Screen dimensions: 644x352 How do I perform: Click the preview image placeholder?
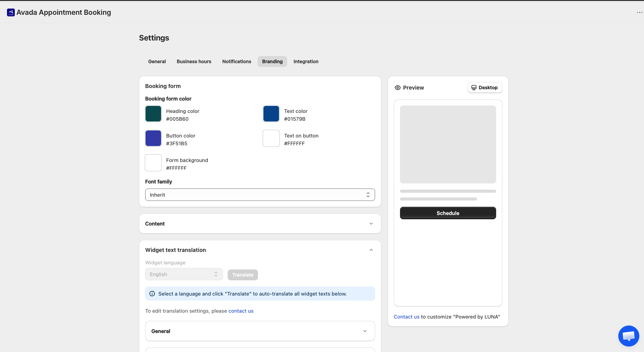tap(448, 144)
